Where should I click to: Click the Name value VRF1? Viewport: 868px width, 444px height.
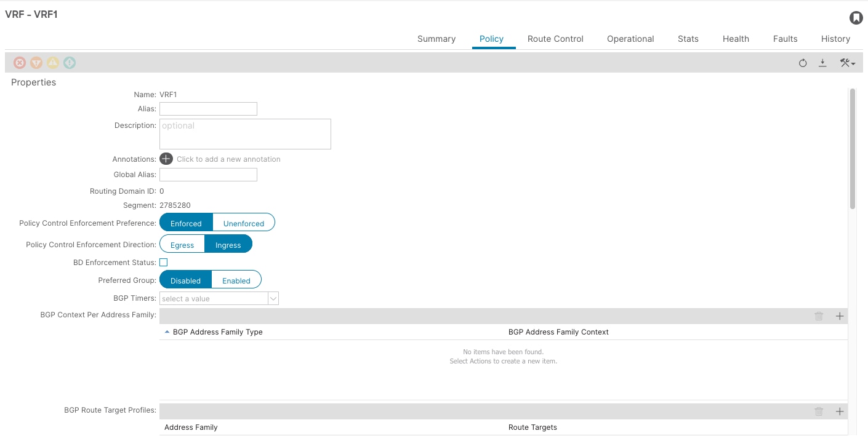click(168, 95)
